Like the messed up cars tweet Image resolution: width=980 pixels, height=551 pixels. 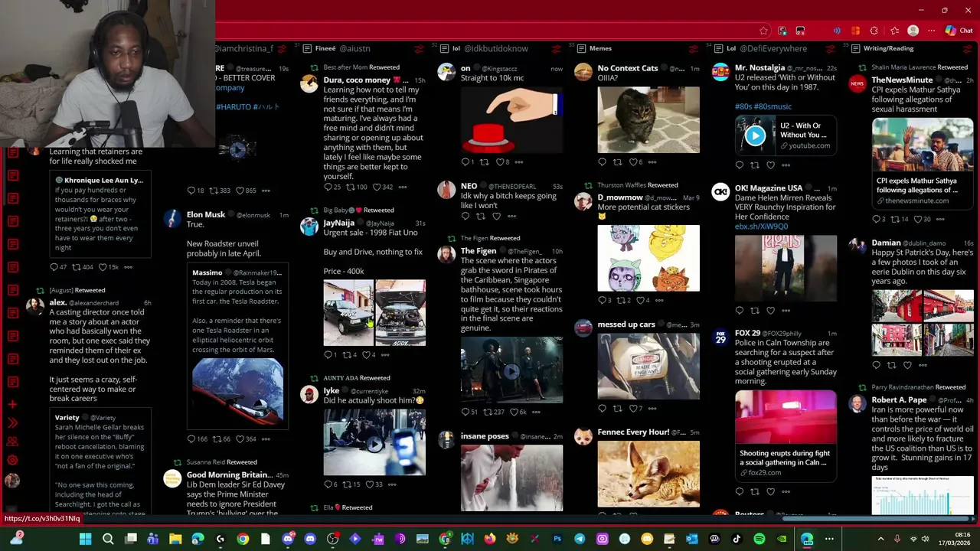[x=634, y=408]
